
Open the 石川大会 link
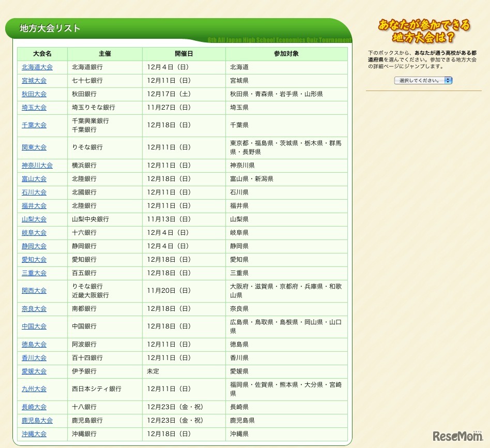click(34, 192)
